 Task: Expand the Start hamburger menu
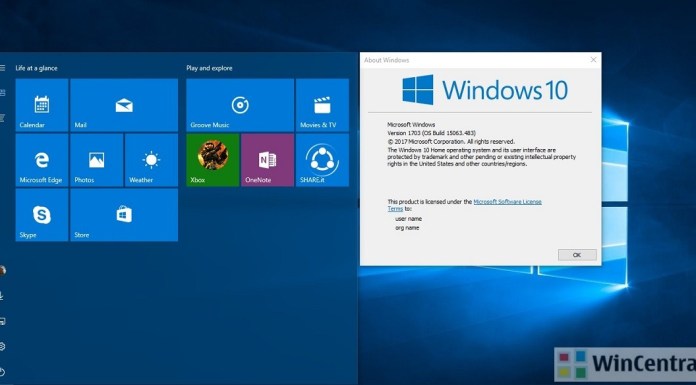click(2, 68)
